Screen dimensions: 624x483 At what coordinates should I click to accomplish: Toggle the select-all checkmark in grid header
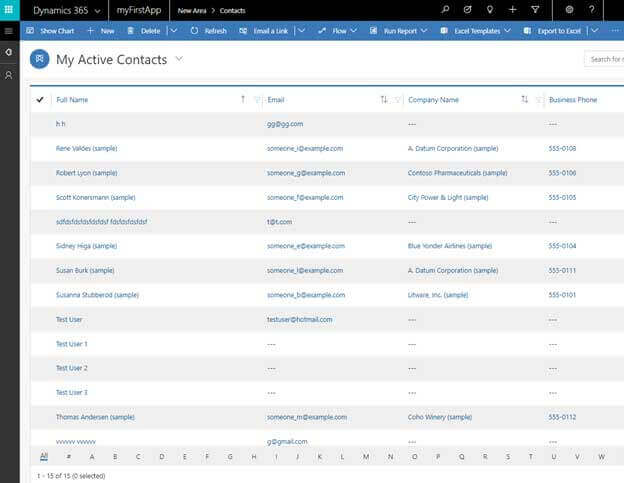click(x=40, y=100)
